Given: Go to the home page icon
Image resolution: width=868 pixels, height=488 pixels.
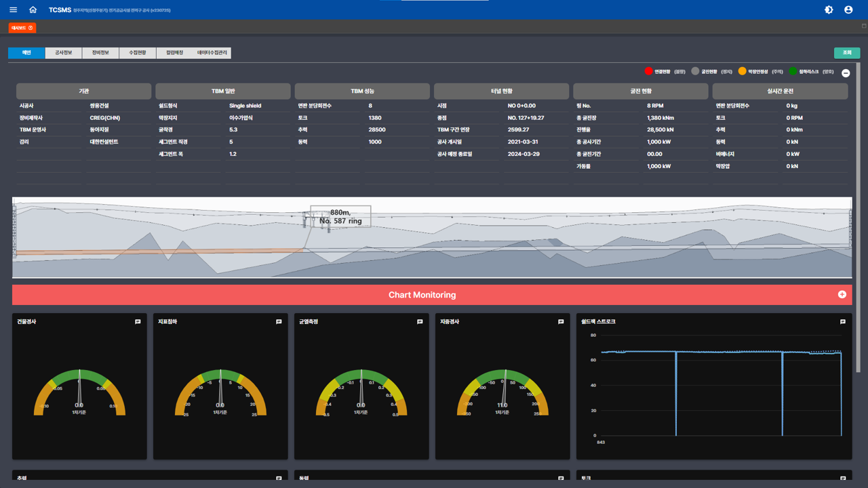Looking at the screenshot, I should pos(33,9).
